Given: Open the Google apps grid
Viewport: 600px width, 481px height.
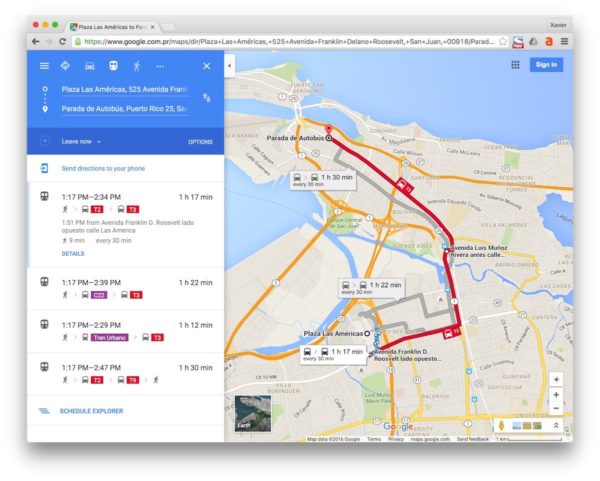Looking at the screenshot, I should coord(515,65).
